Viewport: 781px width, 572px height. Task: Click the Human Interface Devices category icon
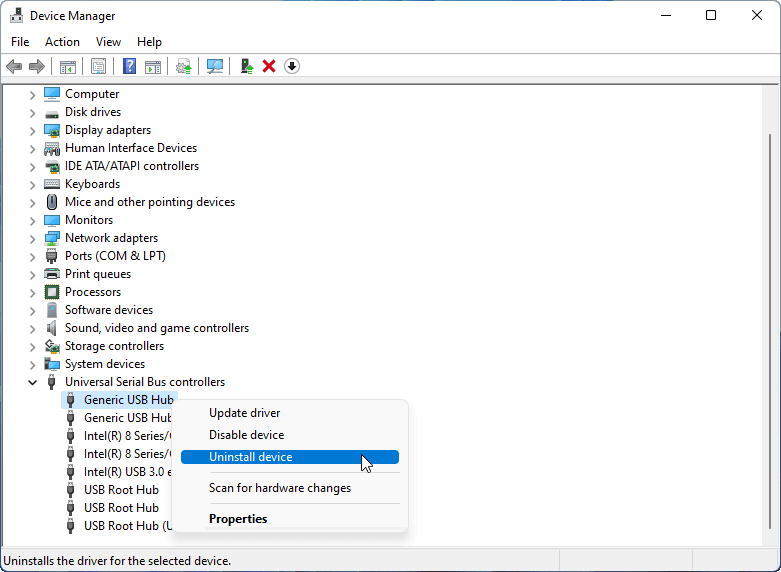coord(52,148)
